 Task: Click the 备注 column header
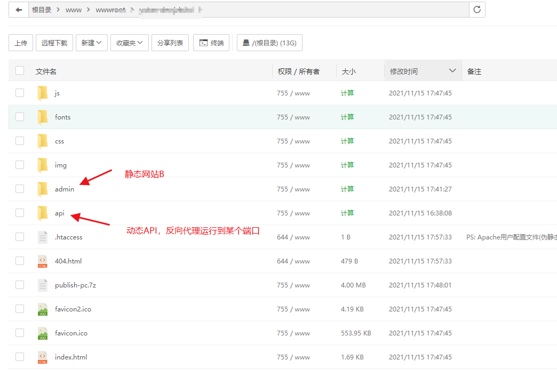[x=474, y=71]
